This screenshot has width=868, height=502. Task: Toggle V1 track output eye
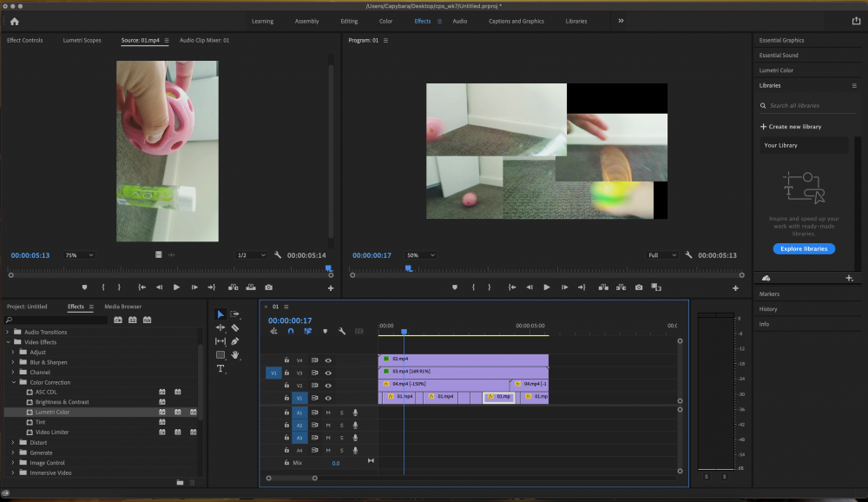(x=328, y=398)
